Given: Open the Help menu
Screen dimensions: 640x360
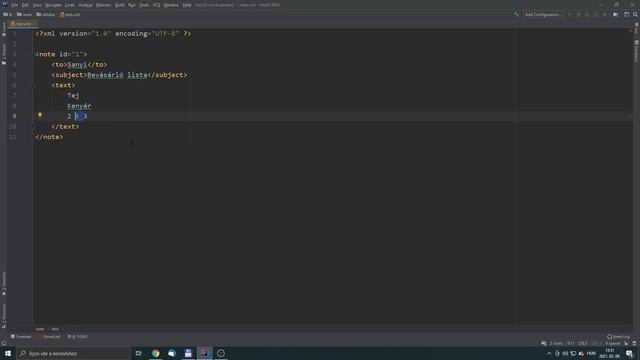Looking at the screenshot, I should coord(187,5).
